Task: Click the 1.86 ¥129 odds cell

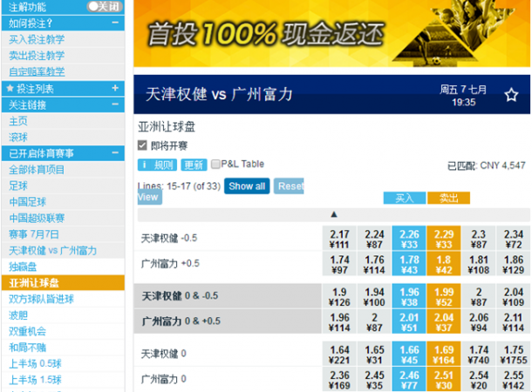Action: tap(513, 264)
